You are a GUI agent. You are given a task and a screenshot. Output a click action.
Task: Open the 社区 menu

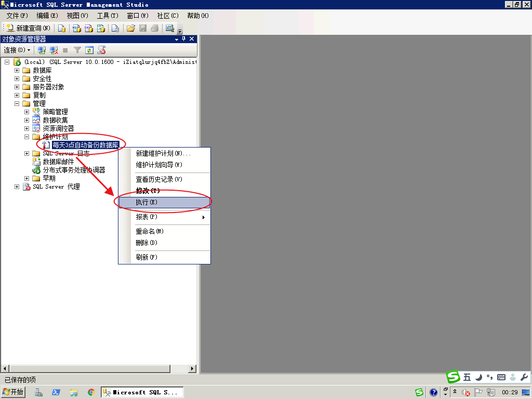point(168,16)
